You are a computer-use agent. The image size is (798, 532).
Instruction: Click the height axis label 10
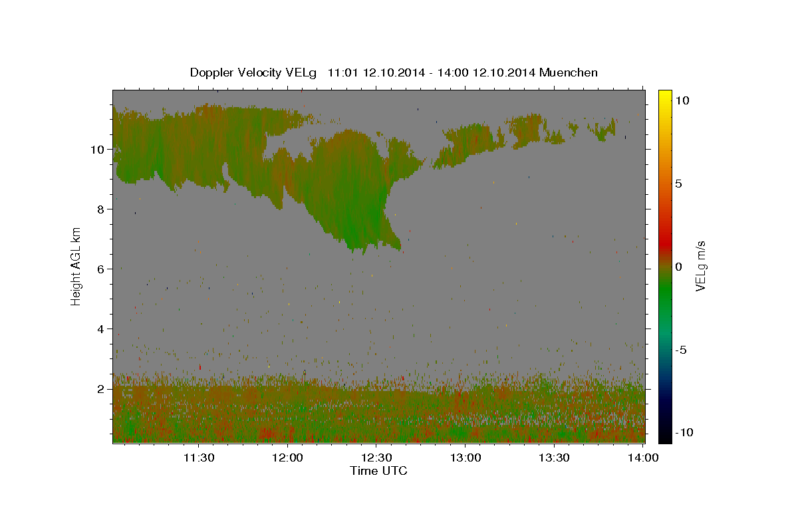pyautogui.click(x=98, y=150)
